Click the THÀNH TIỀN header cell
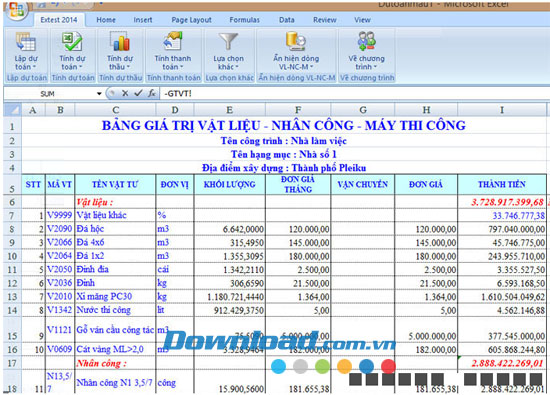The image size is (550, 395). point(502,185)
